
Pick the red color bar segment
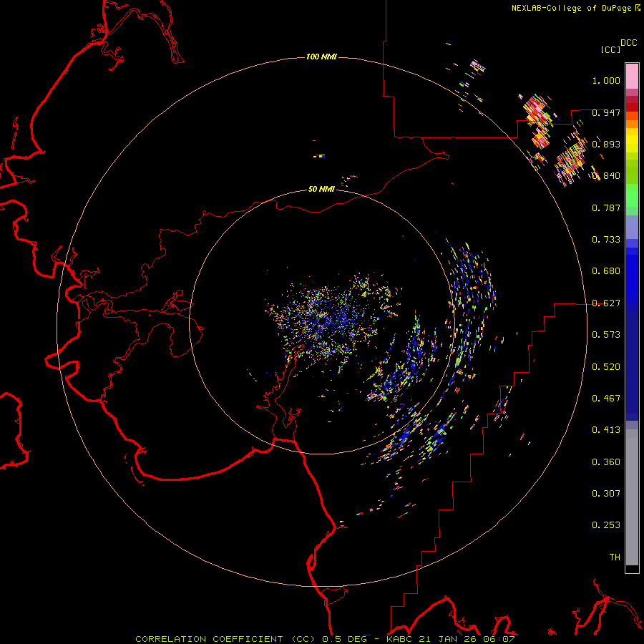[x=632, y=107]
